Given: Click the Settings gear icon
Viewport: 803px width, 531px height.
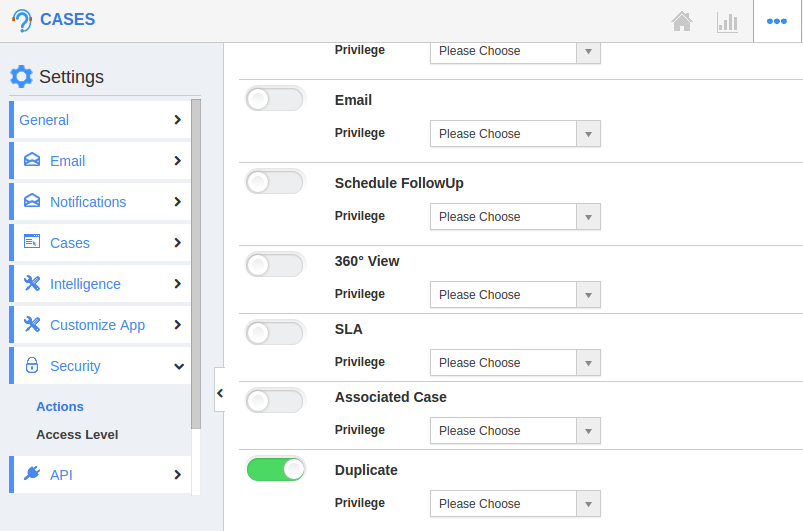Looking at the screenshot, I should pos(21,76).
